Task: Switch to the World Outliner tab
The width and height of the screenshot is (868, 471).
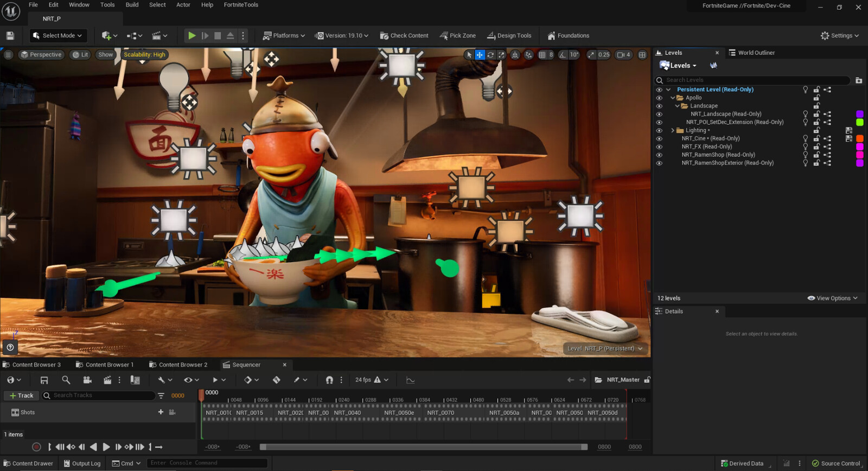Action: point(752,53)
